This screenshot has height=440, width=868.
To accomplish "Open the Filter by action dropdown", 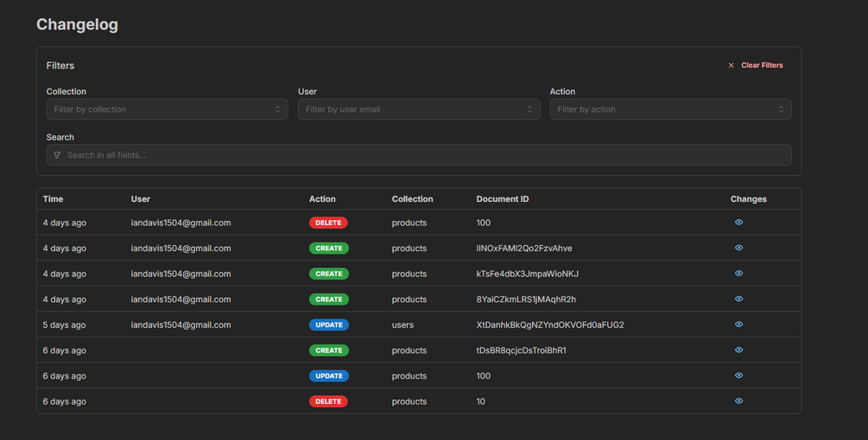I will point(670,110).
